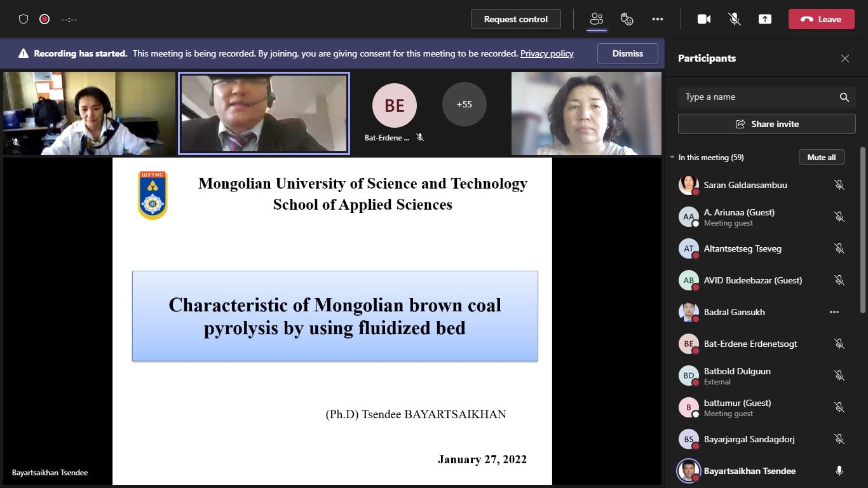Click the muted mic icon on first video tile

[16, 142]
